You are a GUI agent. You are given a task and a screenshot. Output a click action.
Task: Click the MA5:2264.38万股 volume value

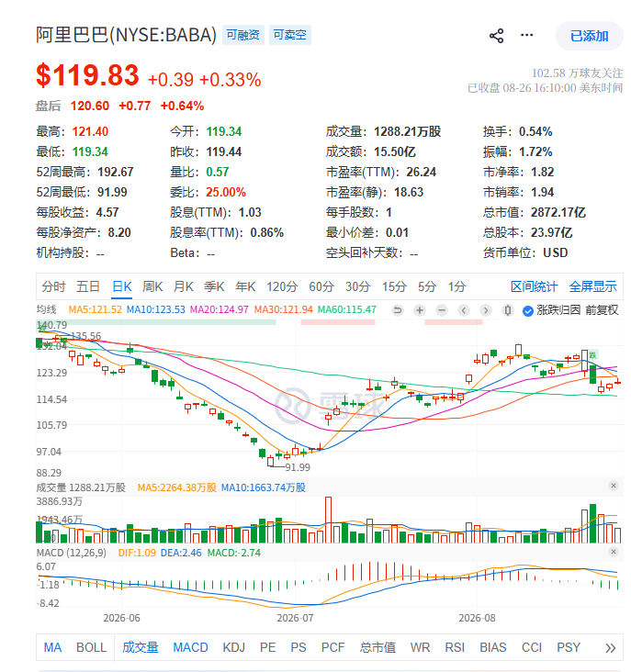tap(176, 487)
